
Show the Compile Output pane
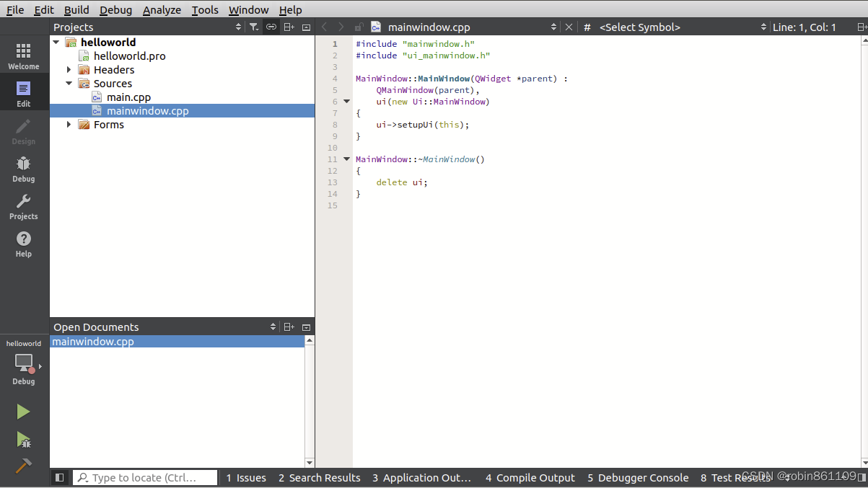point(530,477)
